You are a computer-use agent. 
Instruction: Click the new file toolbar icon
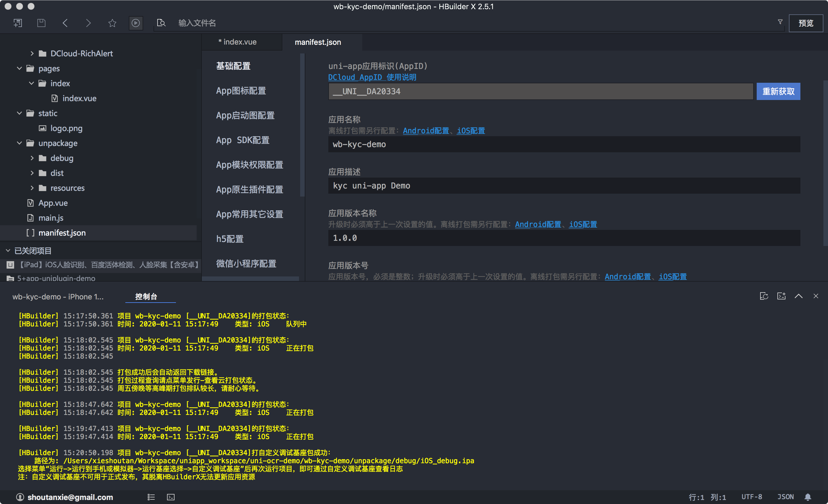point(18,23)
